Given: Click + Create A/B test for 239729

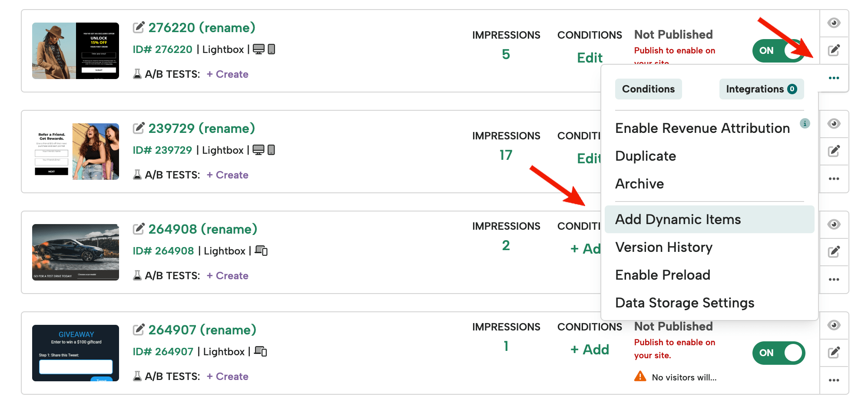Looking at the screenshot, I should click(x=227, y=175).
